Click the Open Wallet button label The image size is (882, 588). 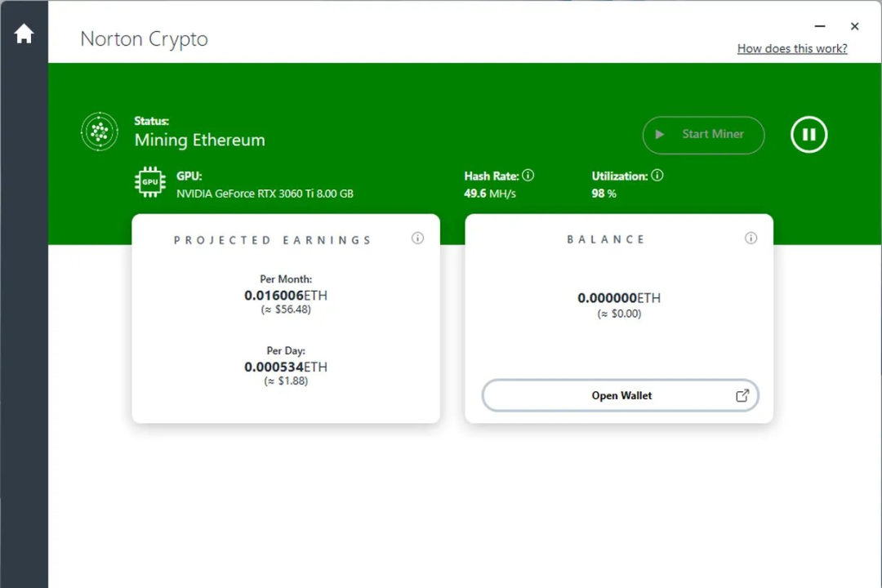[x=621, y=396]
